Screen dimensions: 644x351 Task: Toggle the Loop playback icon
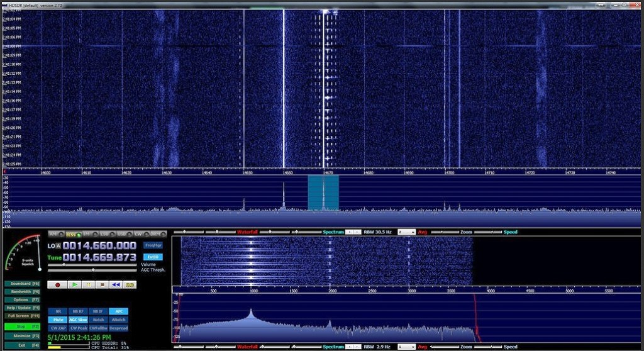point(130,284)
